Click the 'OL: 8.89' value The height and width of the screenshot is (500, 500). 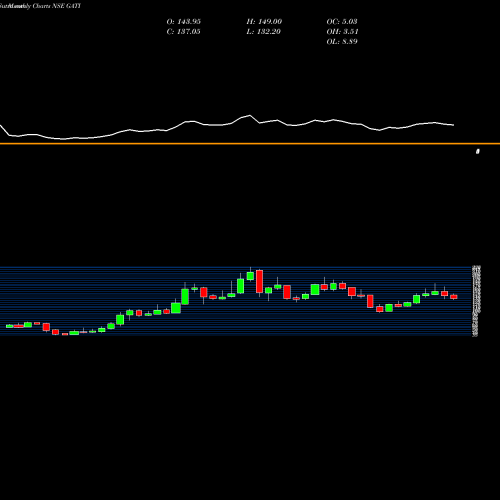click(342, 42)
